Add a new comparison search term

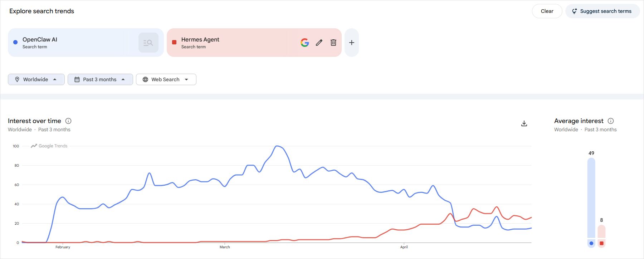coord(351,42)
